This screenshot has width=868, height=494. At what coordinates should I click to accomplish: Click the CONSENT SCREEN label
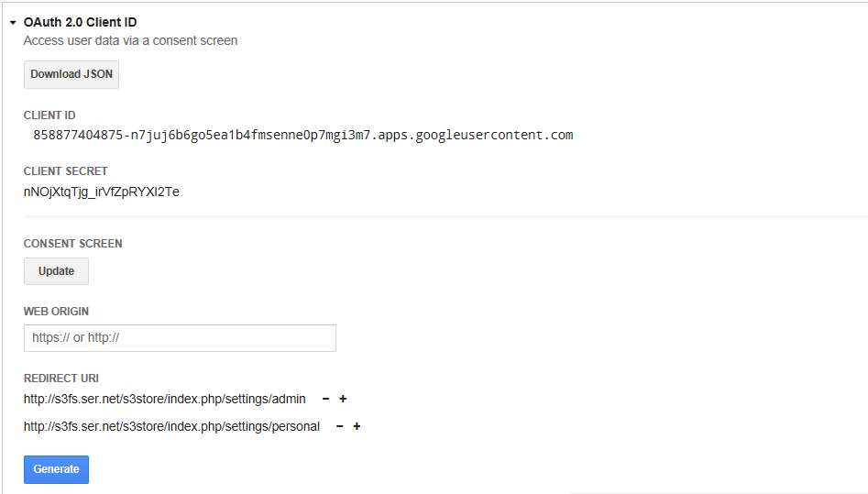[x=72, y=244]
